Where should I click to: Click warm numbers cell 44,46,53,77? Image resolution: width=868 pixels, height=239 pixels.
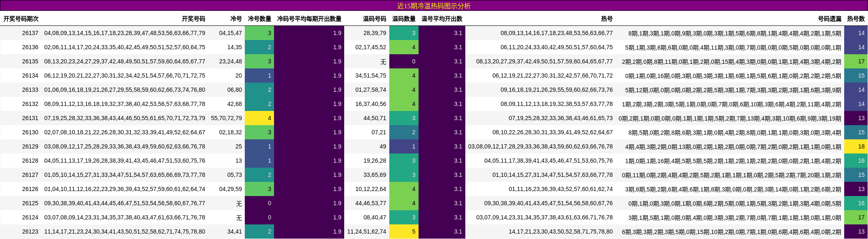pyautogui.click(x=371, y=203)
